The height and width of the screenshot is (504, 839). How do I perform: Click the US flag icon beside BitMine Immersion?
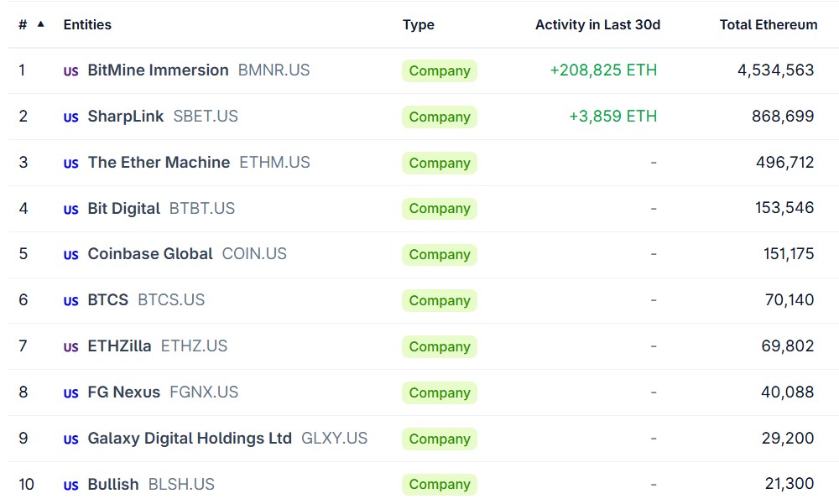point(70,70)
